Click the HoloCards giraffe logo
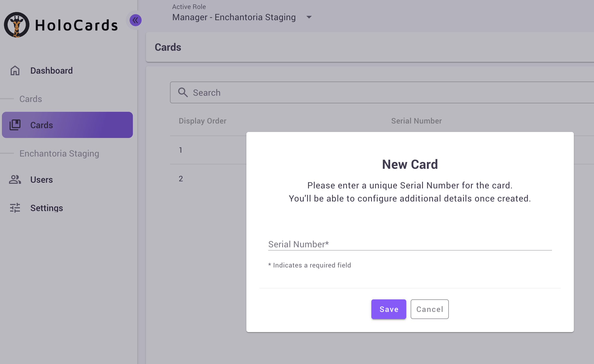This screenshot has width=594, height=364. pyautogui.click(x=17, y=25)
